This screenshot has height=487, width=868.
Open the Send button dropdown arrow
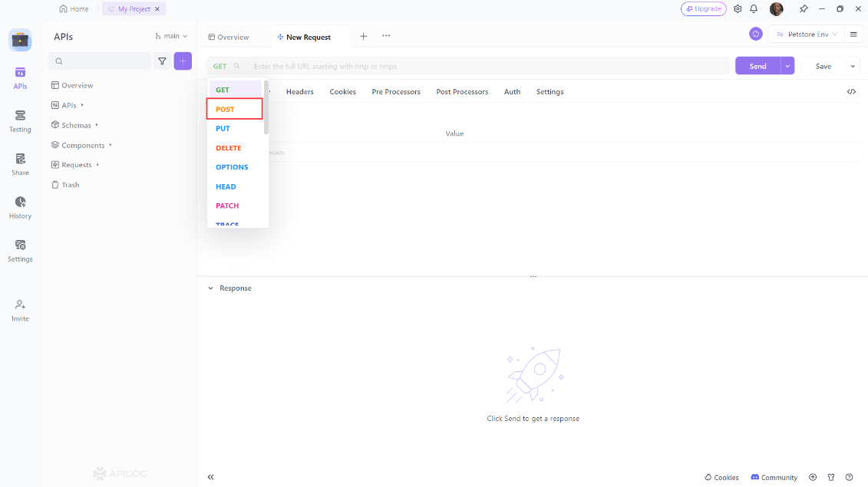[x=787, y=66]
